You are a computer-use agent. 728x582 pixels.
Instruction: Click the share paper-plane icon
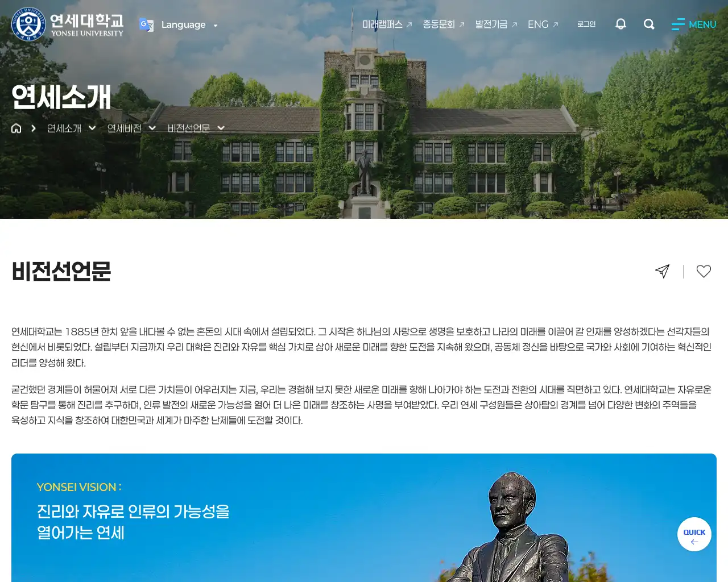(662, 271)
